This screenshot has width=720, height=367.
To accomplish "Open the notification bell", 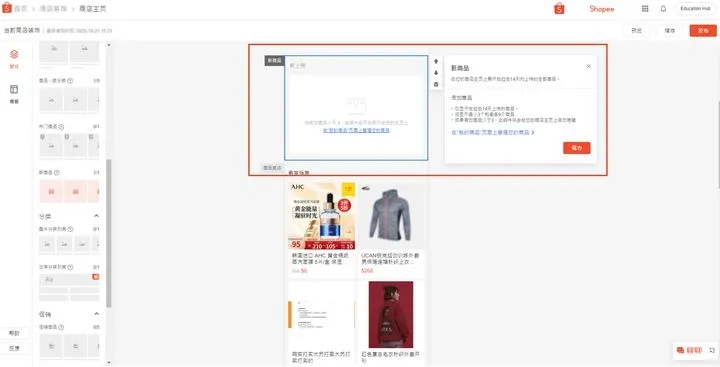I will point(663,8).
